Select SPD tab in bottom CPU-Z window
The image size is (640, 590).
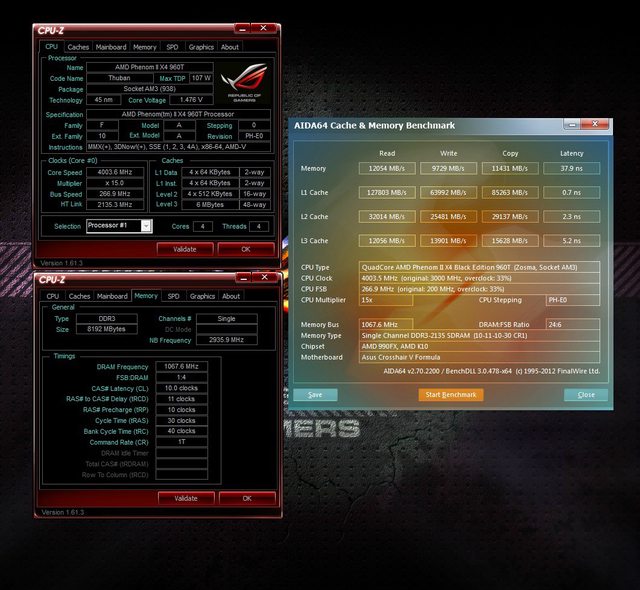173,296
